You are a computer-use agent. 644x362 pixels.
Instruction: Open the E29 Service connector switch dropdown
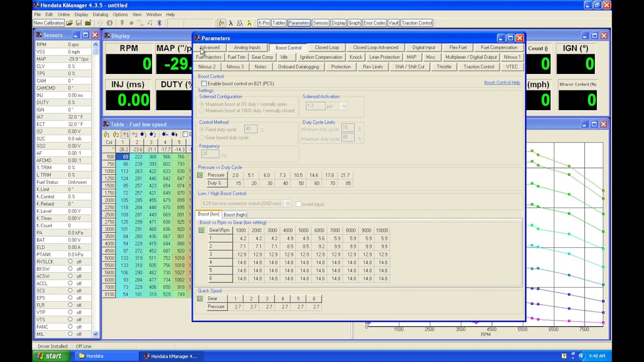click(287, 204)
